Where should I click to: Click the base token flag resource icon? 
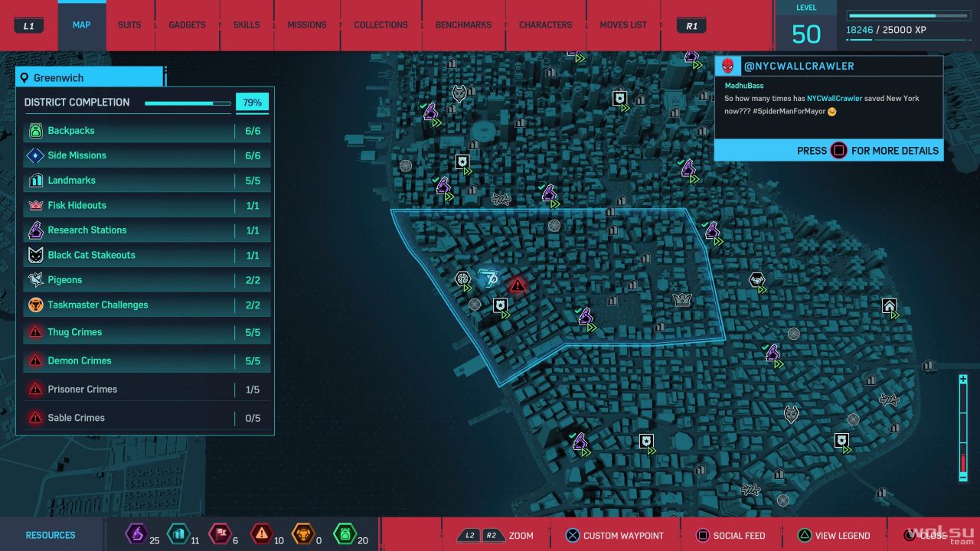point(219,533)
